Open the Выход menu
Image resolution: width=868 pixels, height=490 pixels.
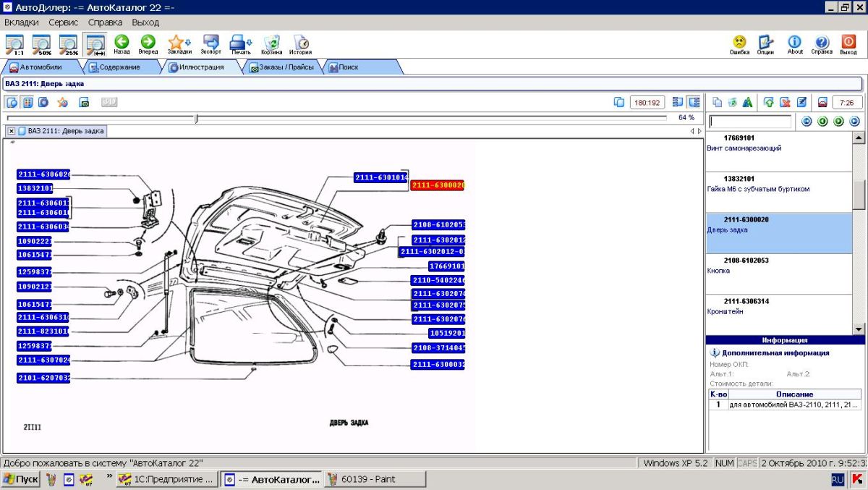pos(145,22)
